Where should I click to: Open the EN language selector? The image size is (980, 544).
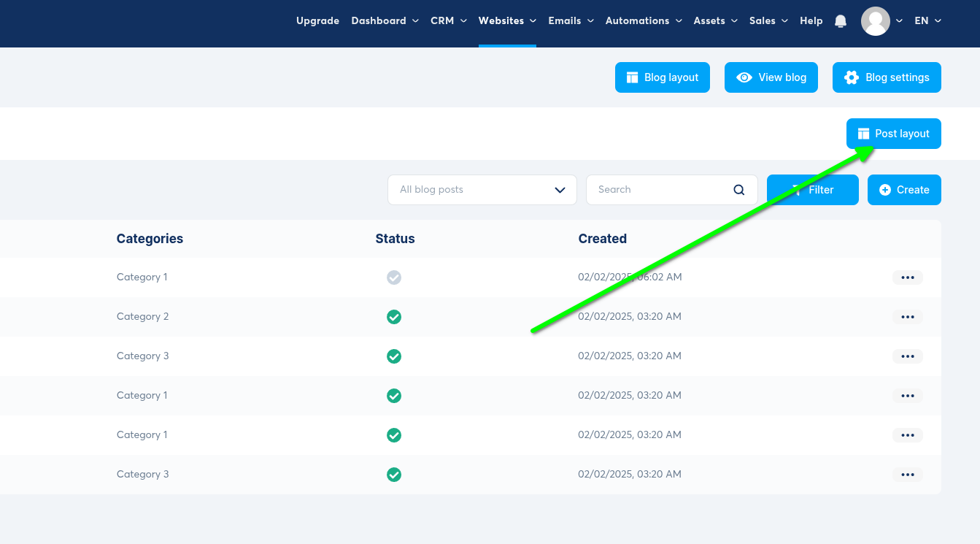coord(927,21)
